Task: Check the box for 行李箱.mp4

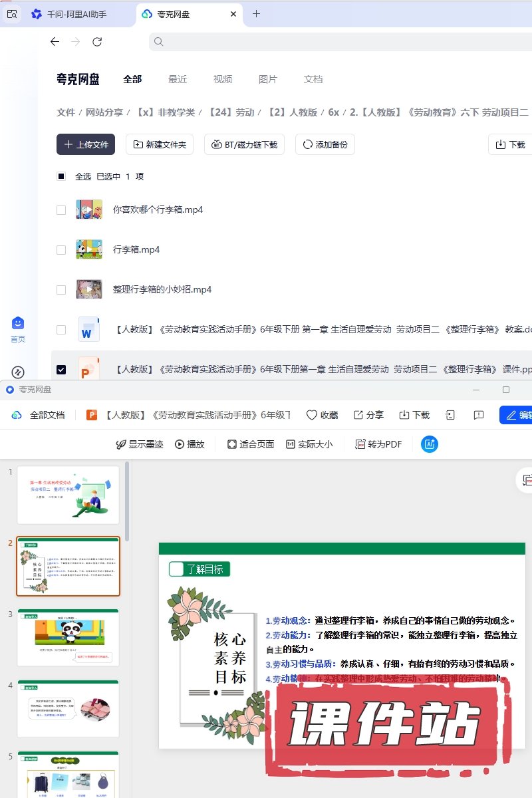Action: (61, 250)
